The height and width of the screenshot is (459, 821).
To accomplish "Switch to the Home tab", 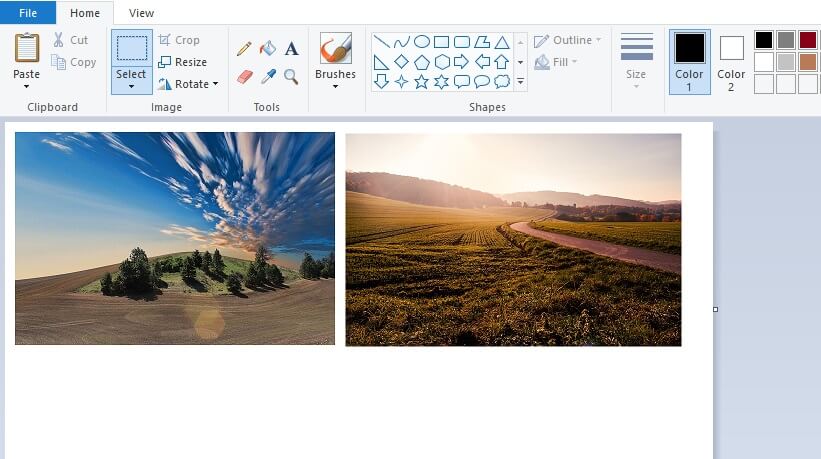I will [85, 13].
